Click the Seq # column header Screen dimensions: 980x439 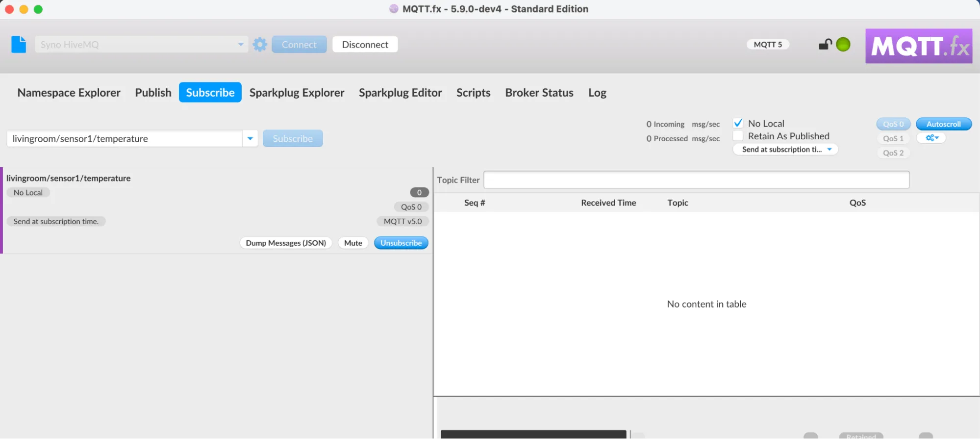[475, 203]
